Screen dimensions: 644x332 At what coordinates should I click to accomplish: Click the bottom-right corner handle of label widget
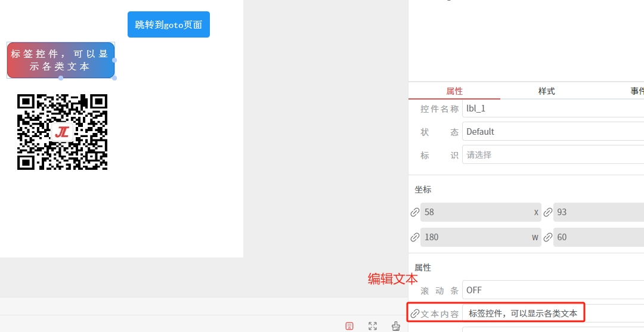coord(114,78)
